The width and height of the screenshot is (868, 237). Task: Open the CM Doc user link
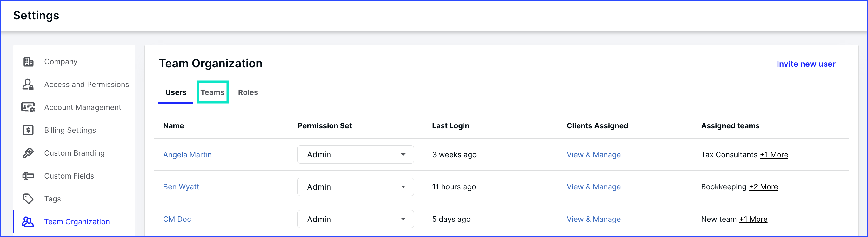click(177, 219)
